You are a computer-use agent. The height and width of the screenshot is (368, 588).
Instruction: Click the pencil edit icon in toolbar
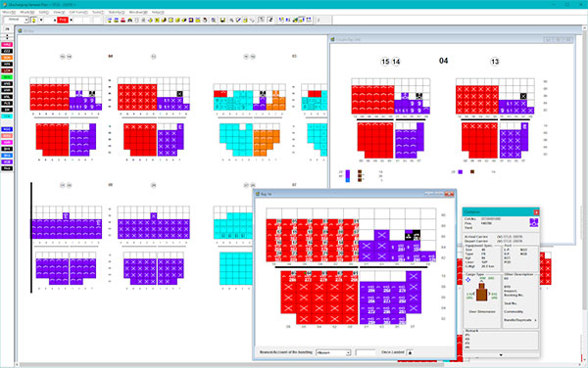coord(238,21)
